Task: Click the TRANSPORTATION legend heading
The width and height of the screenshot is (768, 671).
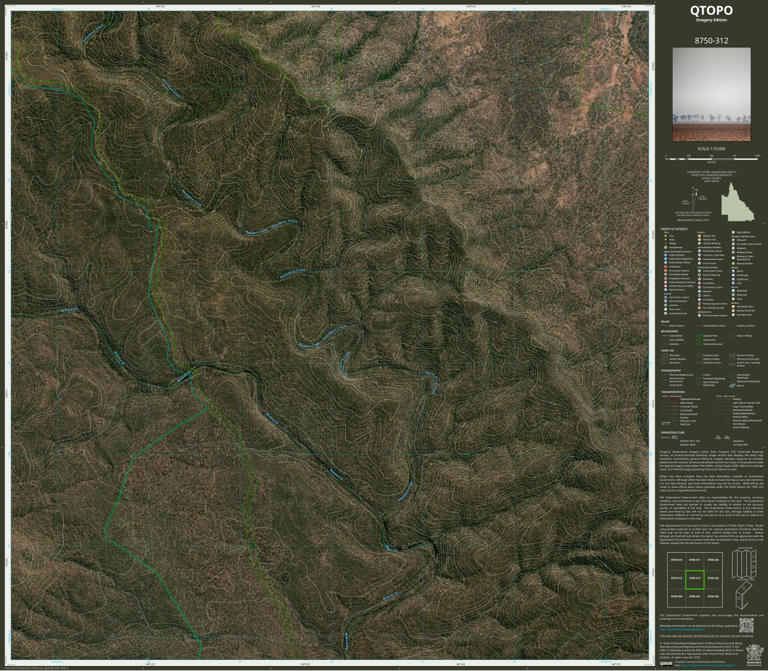Action: (x=673, y=392)
